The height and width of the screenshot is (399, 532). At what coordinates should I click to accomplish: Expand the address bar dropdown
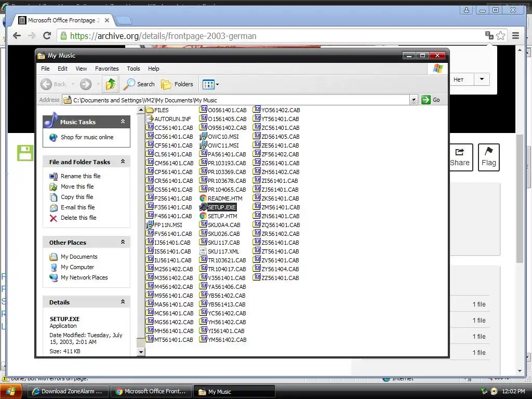(x=414, y=100)
